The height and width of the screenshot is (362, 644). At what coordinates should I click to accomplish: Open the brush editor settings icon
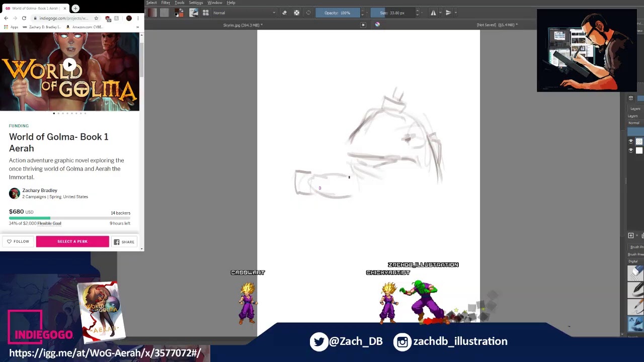tap(194, 13)
